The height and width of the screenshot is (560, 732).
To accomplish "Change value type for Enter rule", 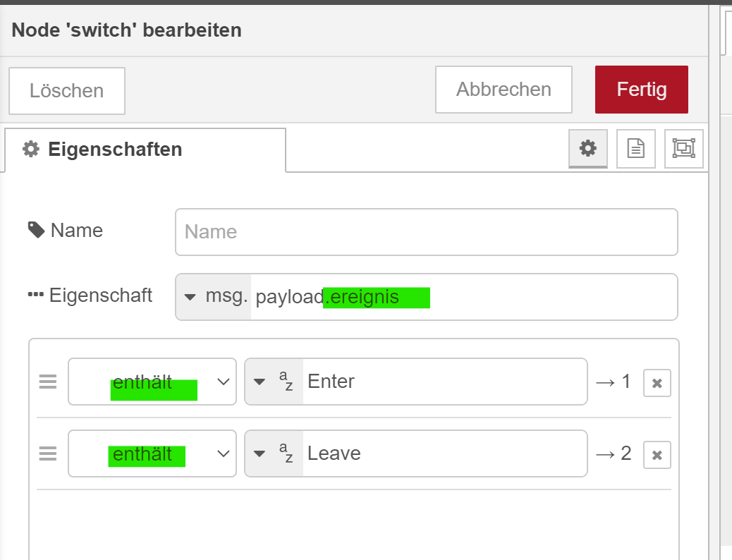I will click(x=274, y=382).
